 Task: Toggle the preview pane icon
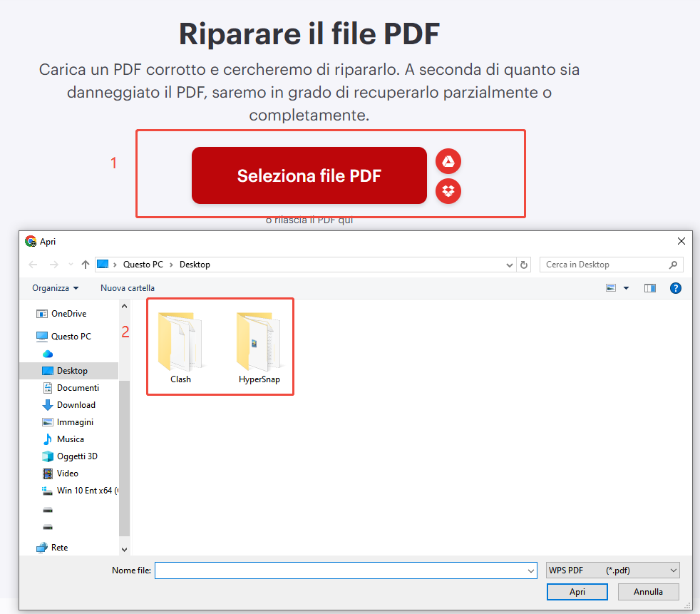[x=650, y=288]
